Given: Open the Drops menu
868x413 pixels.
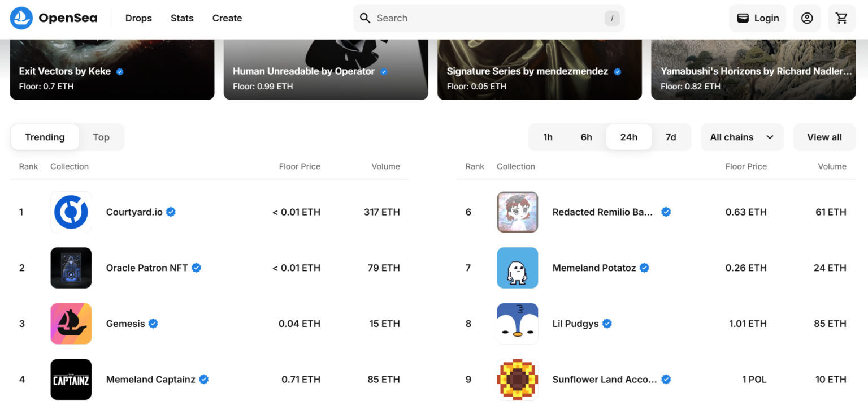Looking at the screenshot, I should (x=138, y=18).
